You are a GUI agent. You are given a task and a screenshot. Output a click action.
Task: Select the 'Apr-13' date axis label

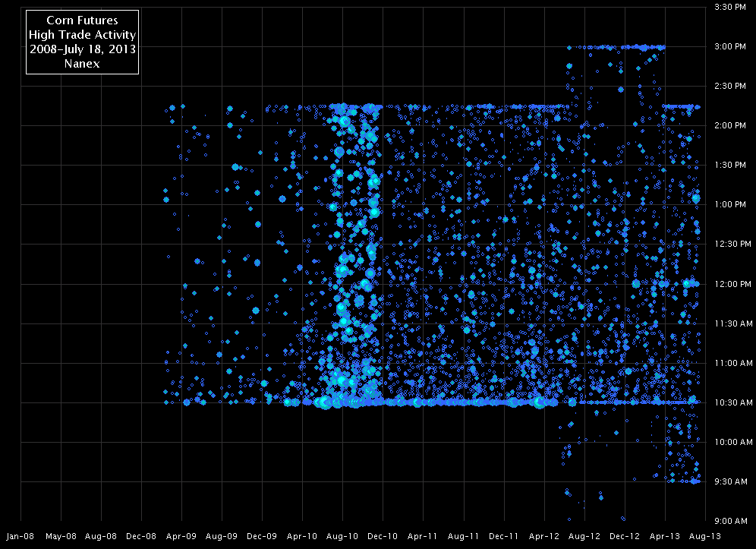click(x=665, y=536)
